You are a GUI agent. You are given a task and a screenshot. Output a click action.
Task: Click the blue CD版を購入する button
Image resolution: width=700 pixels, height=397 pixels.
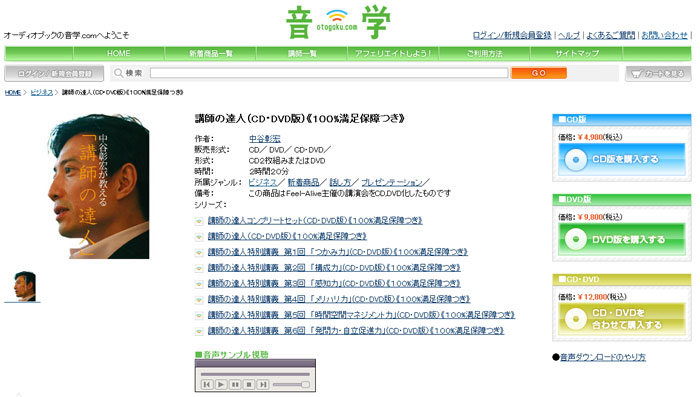[621, 159]
